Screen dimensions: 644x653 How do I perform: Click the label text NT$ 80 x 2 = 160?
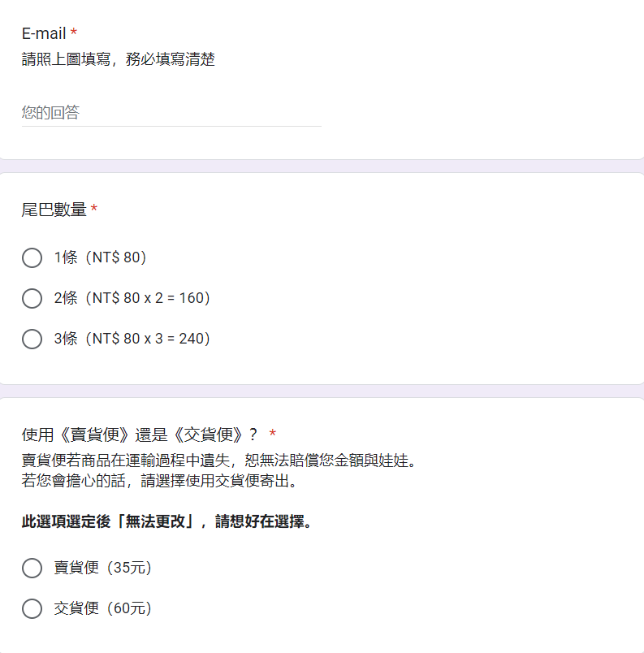pos(151,298)
